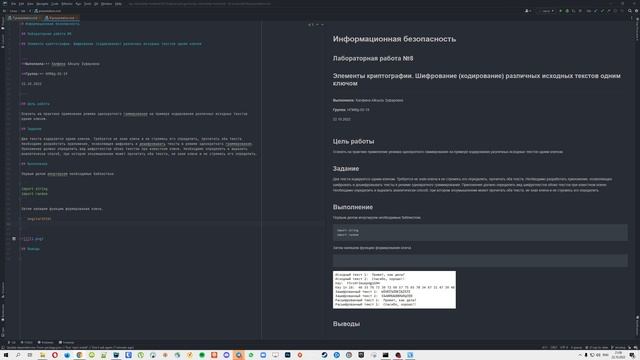Open the Problems tool window
Viewport: 640px width, 360px height.
[x=46, y=342]
